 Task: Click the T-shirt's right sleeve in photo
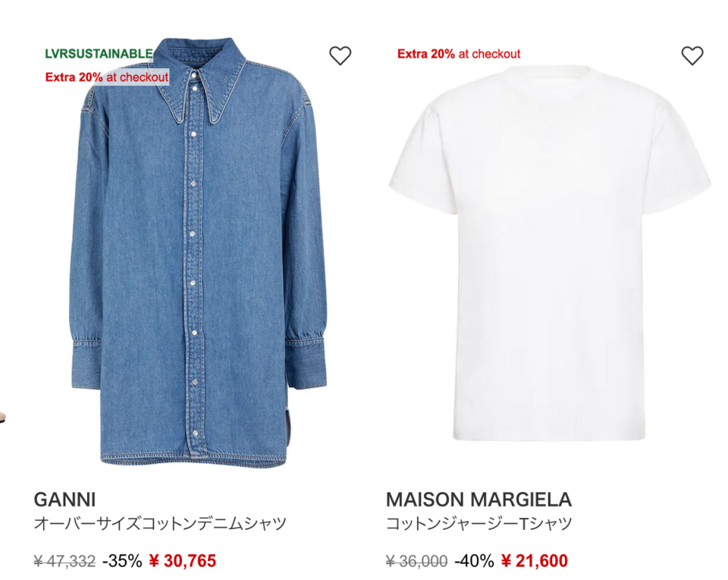680,153
